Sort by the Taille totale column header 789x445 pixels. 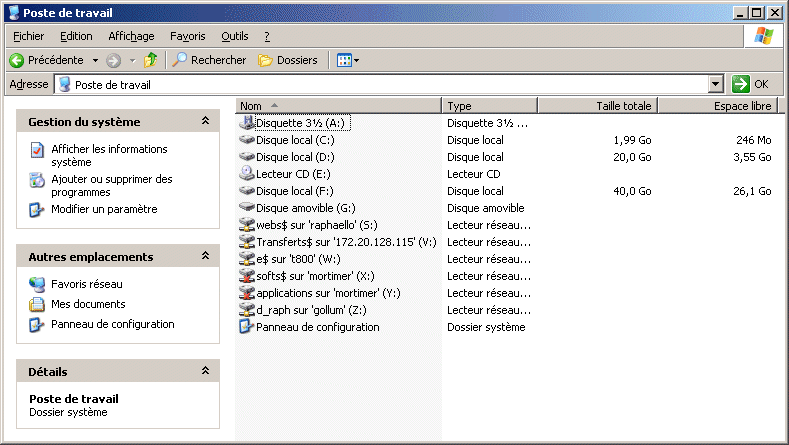tap(597, 106)
